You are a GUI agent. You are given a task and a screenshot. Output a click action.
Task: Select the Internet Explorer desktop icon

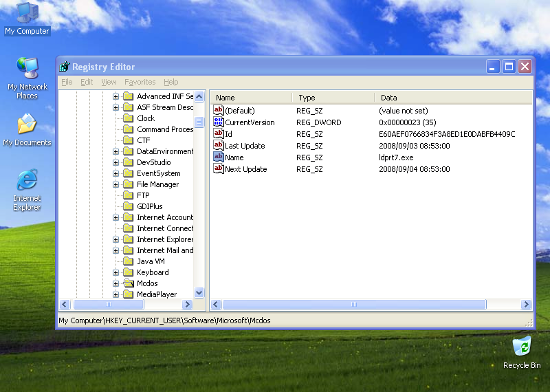point(27,190)
